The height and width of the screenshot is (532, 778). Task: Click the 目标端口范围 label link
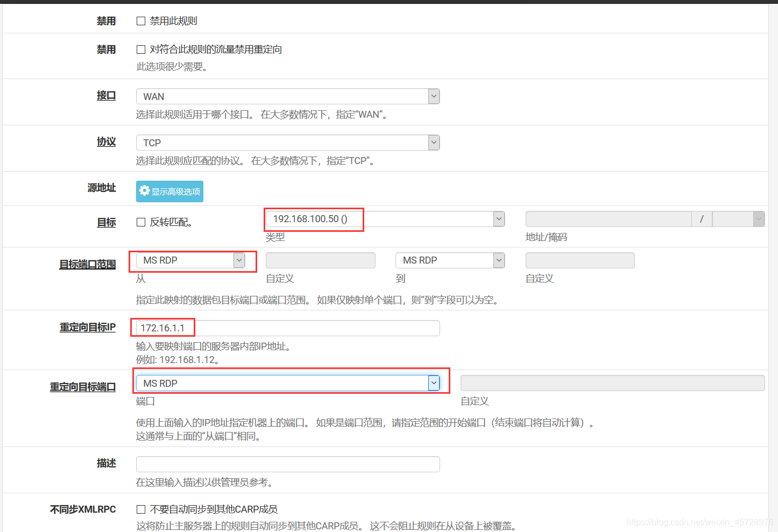[x=88, y=265]
